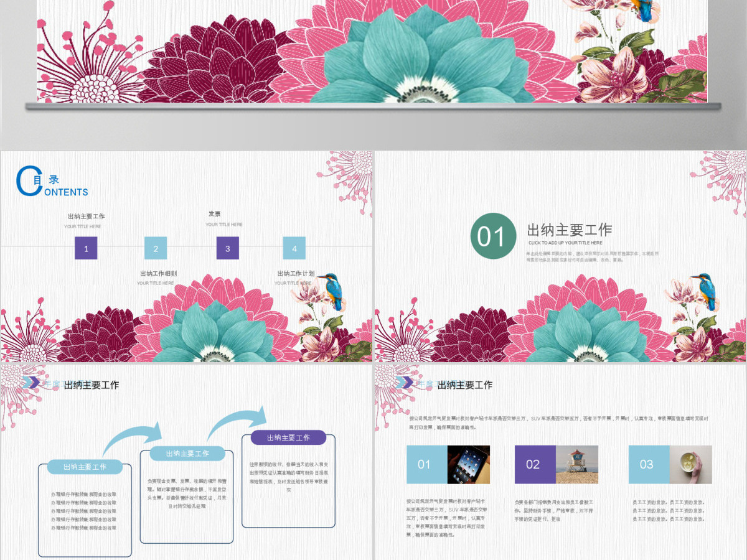Click the 出纳工作计划 label
The width and height of the screenshot is (747, 560).
[296, 273]
